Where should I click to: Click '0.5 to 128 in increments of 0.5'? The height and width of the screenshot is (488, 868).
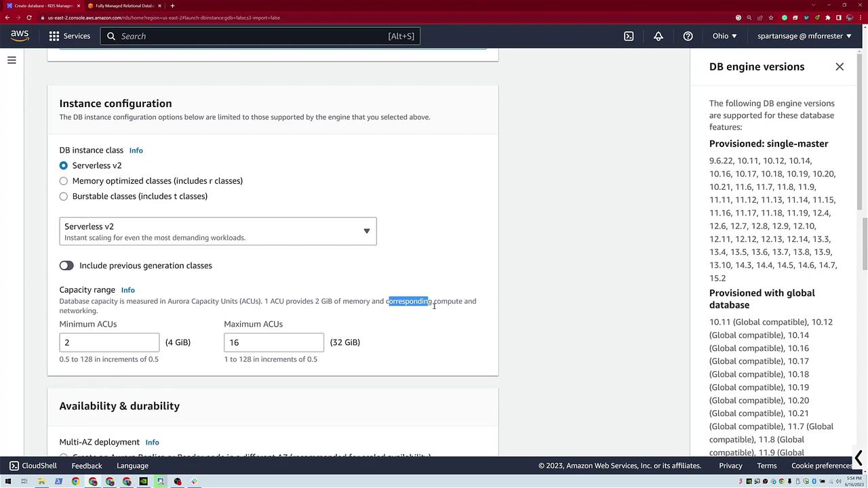tap(108, 359)
